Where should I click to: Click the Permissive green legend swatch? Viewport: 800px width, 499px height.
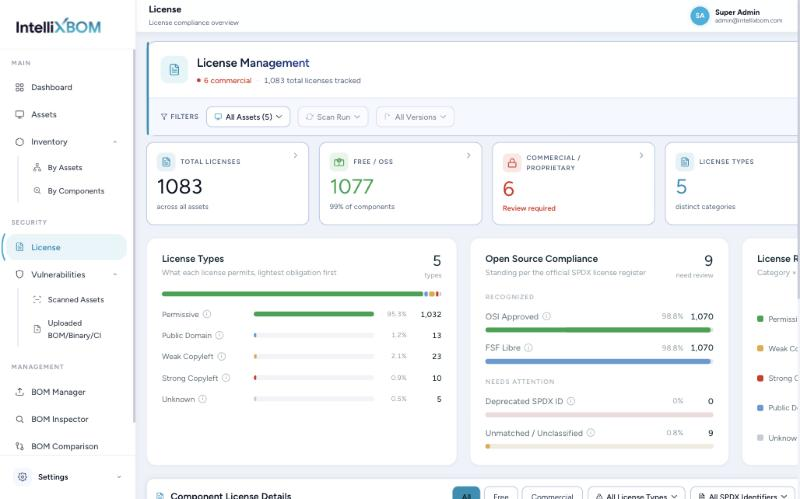[760, 319]
